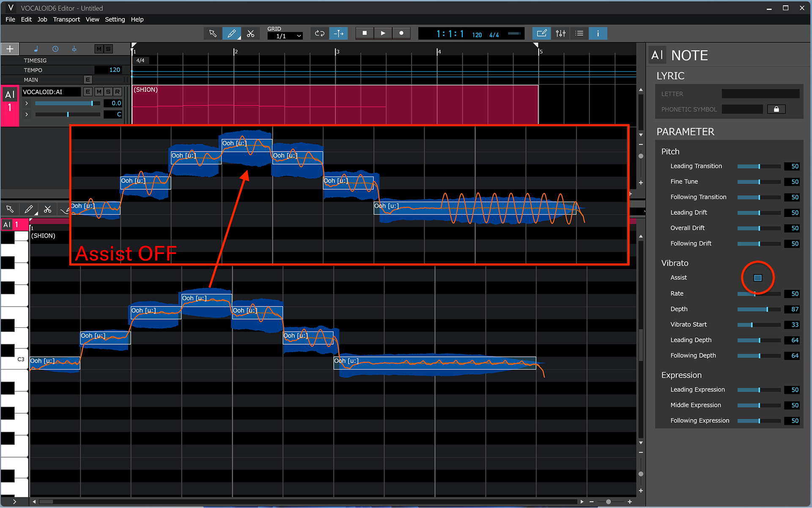Viewport: 812px width, 508px height.
Task: Open the GRID division dropdown
Action: click(x=285, y=36)
